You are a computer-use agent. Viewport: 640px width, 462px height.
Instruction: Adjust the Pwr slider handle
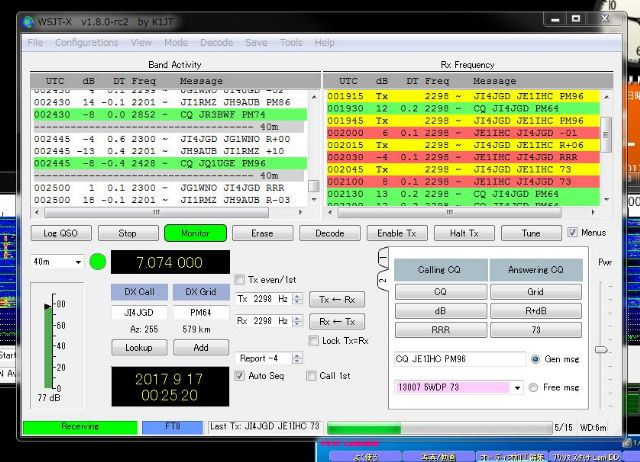[600, 350]
